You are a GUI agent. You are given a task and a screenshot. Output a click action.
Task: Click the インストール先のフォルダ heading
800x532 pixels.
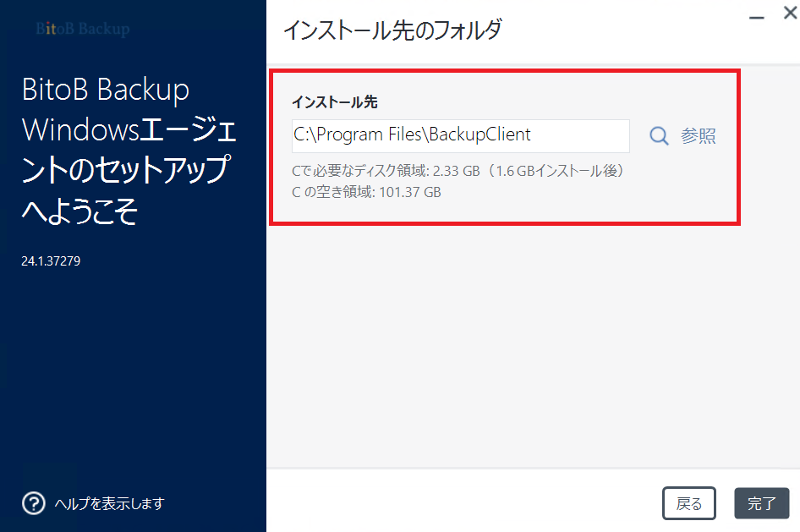coord(393,30)
